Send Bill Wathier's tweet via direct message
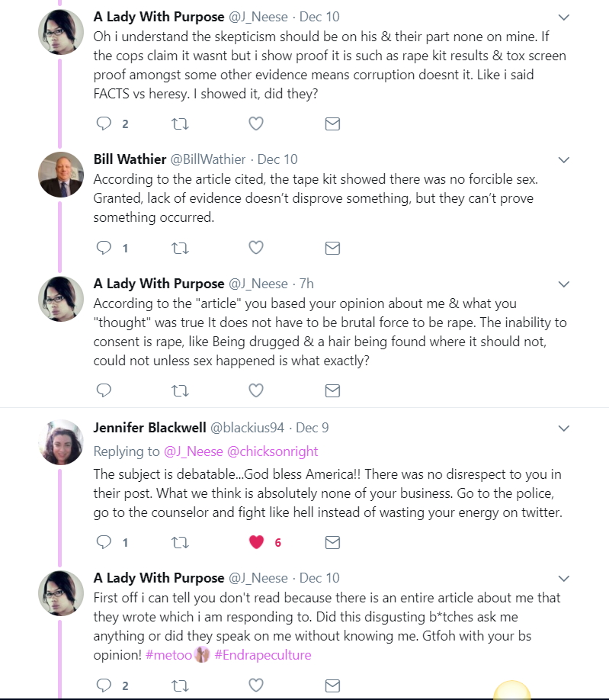Viewport: 609px width, 700px height. coord(332,248)
